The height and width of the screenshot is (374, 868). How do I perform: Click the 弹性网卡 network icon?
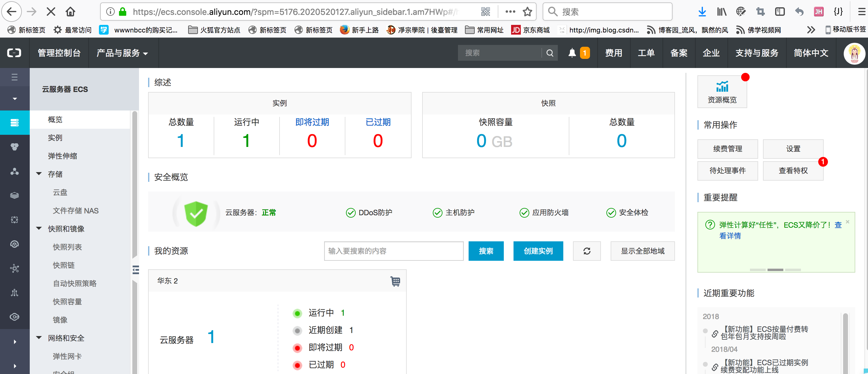pyautogui.click(x=66, y=355)
